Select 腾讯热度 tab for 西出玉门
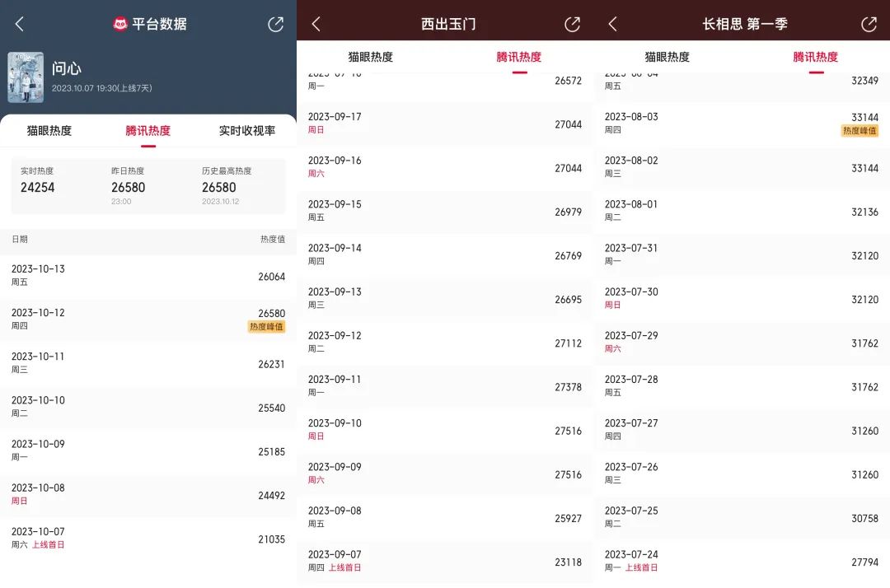Viewport: 890px width, 588px height. [519, 57]
